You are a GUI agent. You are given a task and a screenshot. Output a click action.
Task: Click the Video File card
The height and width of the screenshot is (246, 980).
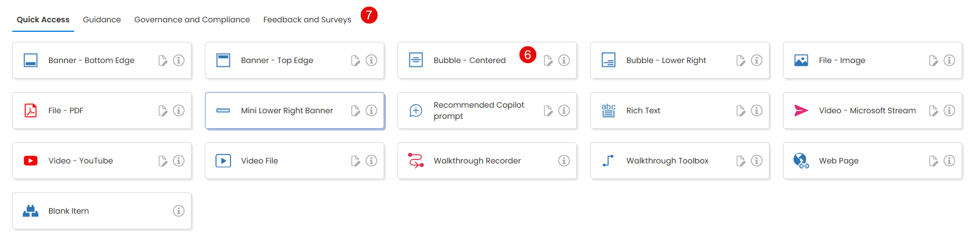259,161
